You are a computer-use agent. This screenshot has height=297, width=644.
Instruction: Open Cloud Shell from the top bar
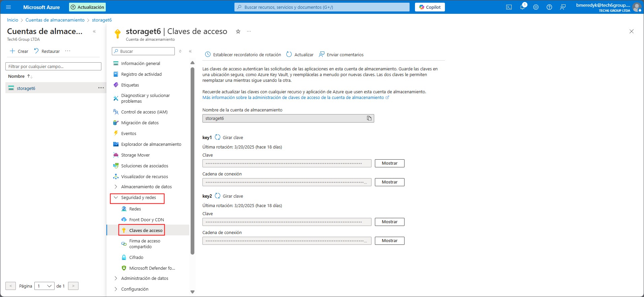click(509, 7)
